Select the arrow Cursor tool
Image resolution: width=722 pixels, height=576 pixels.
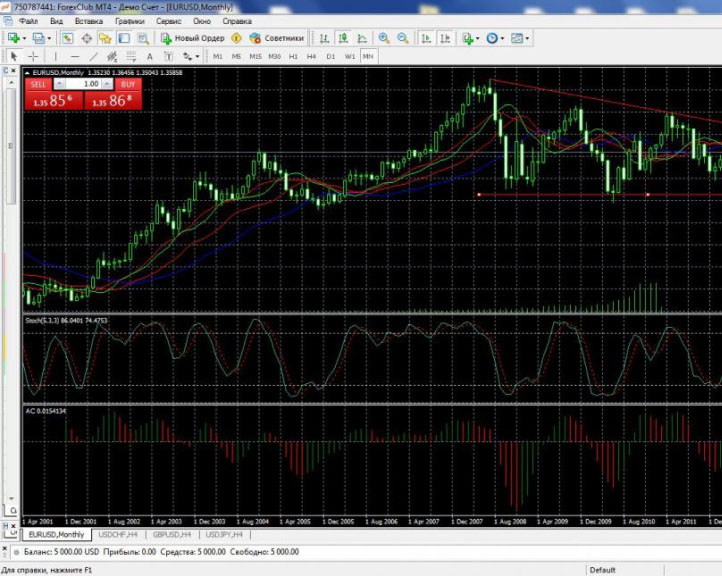point(14,57)
